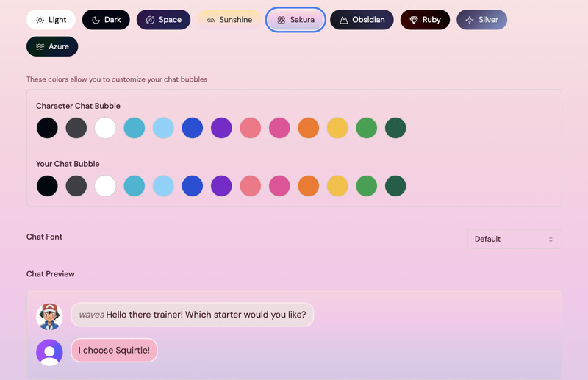
Task: Click the 'Character Chat Bubble' label
Action: tap(78, 106)
